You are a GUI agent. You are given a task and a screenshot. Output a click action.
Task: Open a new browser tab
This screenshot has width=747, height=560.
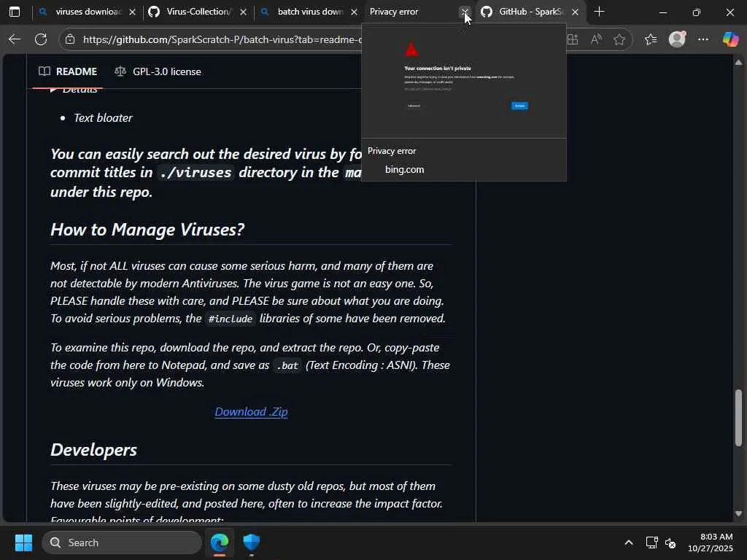click(x=600, y=12)
